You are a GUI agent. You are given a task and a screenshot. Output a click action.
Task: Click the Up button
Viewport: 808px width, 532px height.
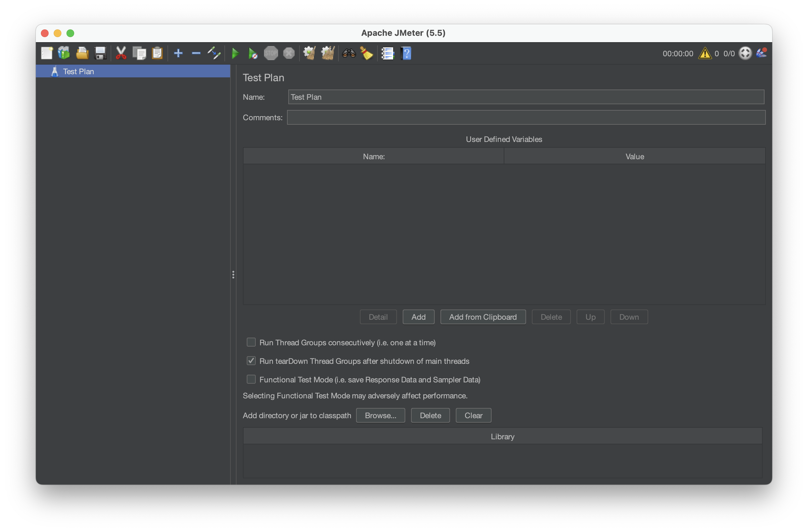tap(590, 317)
